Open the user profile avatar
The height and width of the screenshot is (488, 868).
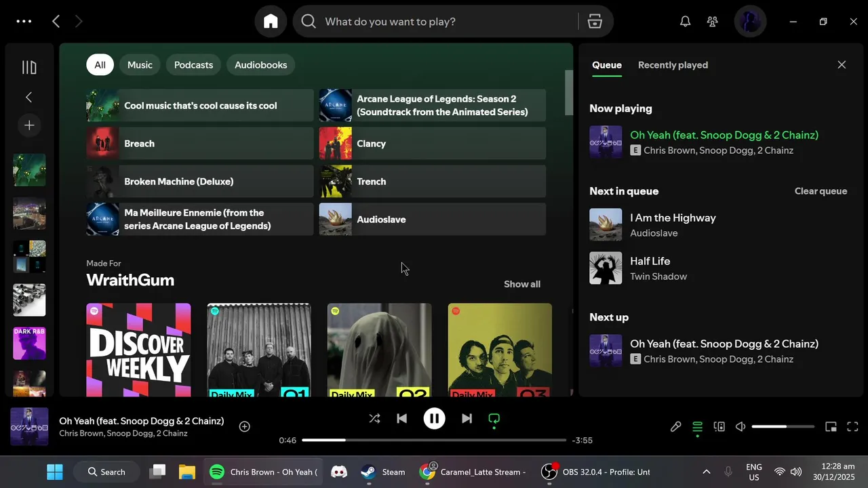(x=750, y=22)
